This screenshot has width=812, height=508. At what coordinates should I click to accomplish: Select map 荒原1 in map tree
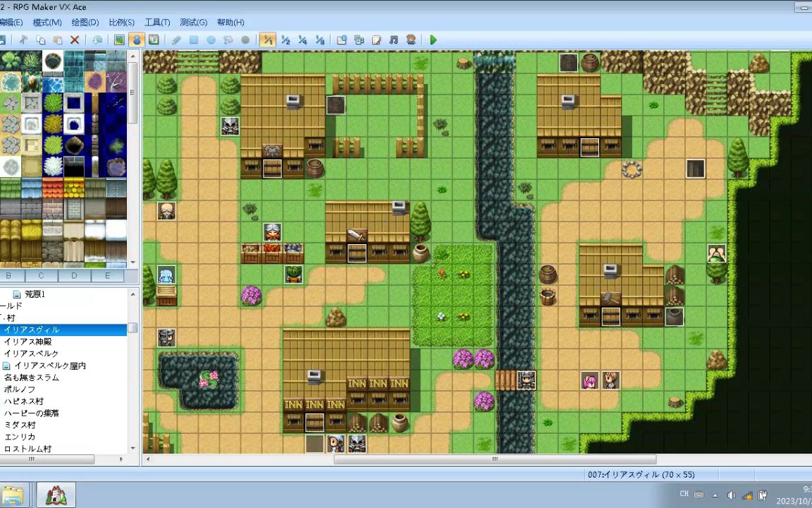(35, 294)
